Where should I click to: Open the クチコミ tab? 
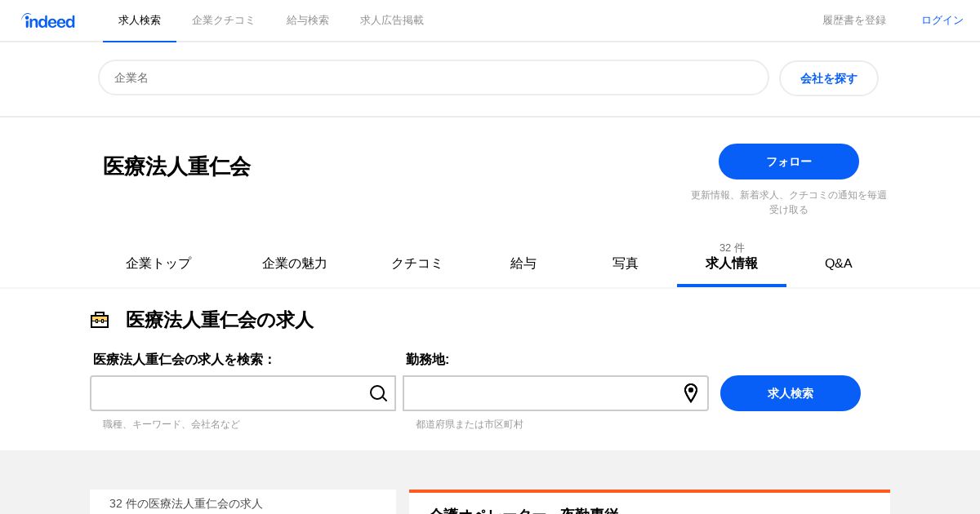(x=416, y=264)
